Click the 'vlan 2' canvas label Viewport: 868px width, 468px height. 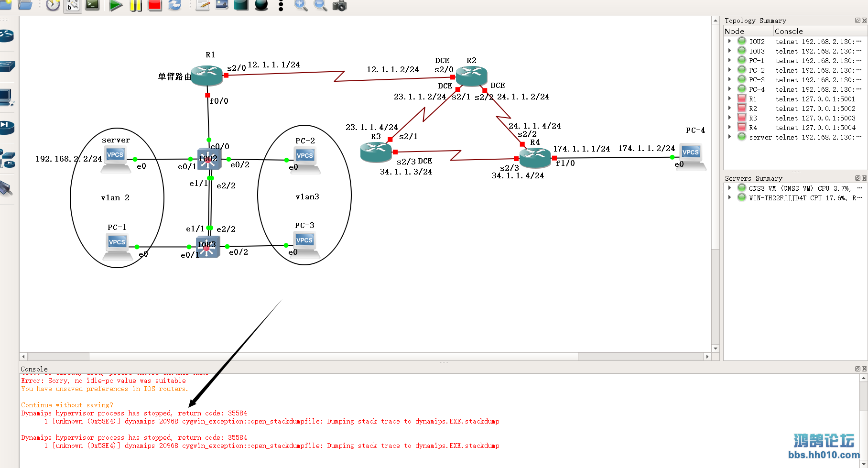(115, 197)
